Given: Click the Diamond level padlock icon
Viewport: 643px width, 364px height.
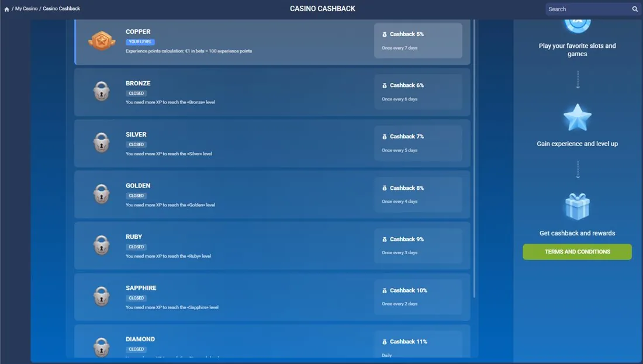Looking at the screenshot, I should coord(101,347).
